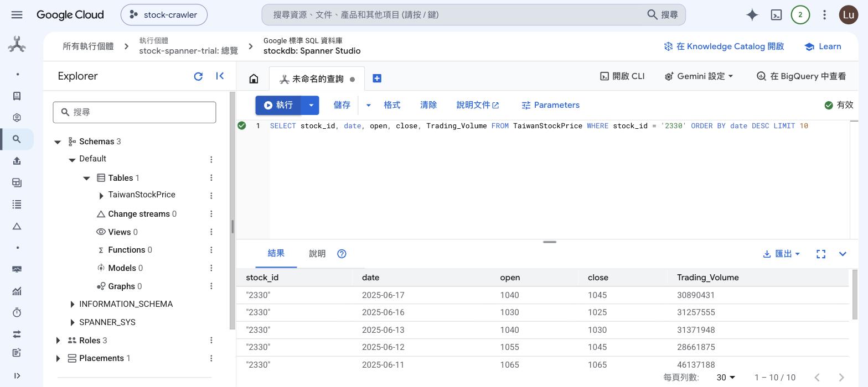Expand the Roles node
The image size is (868, 387).
coord(58,341)
